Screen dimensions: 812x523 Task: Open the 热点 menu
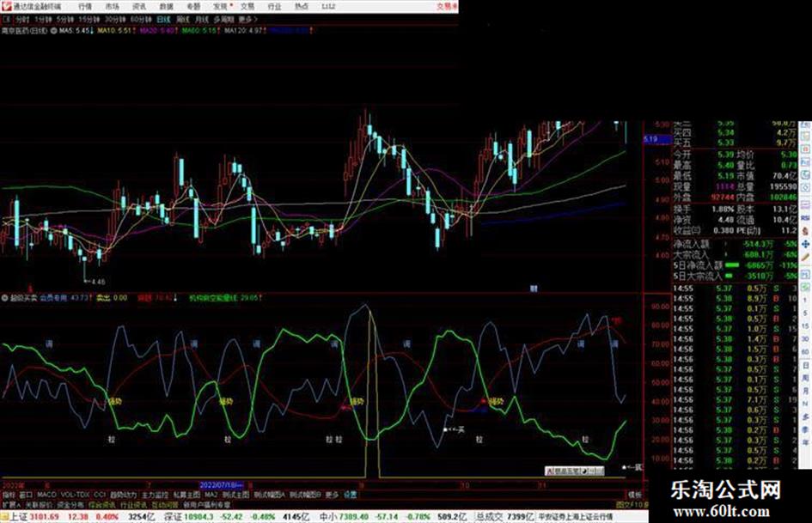pos(302,7)
